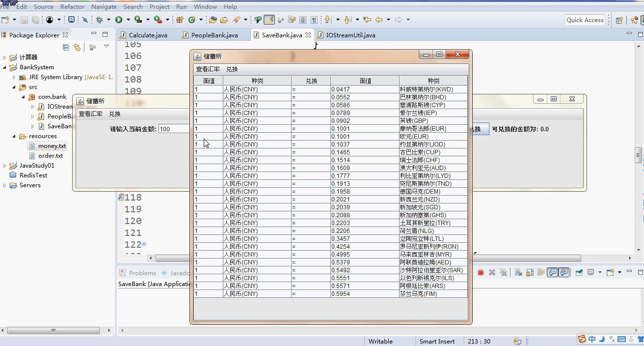Viewport: 644px width, 346px height.
Task: Open the Run button dropdown arrow
Action: 128,20
